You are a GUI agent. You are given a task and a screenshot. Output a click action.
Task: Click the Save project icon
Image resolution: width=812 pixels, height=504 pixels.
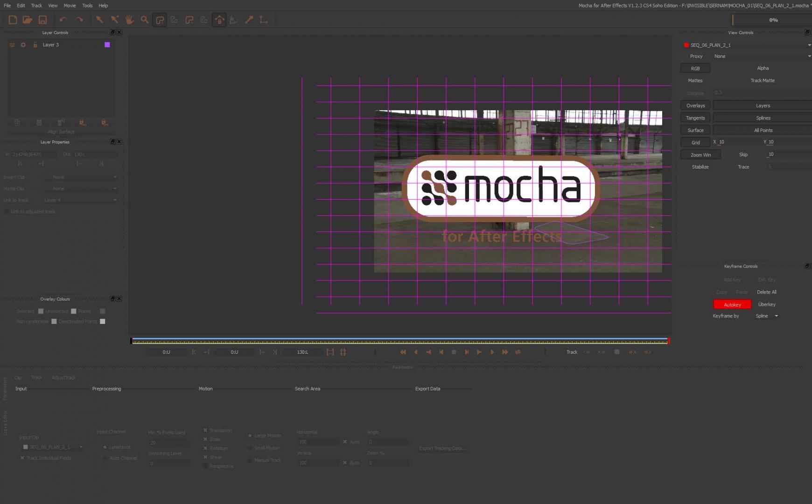point(42,20)
